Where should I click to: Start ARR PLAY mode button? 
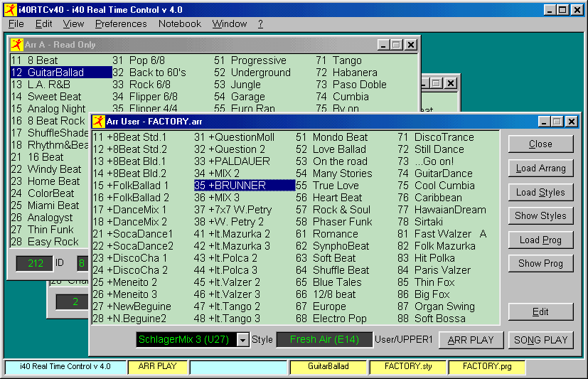[471, 340]
